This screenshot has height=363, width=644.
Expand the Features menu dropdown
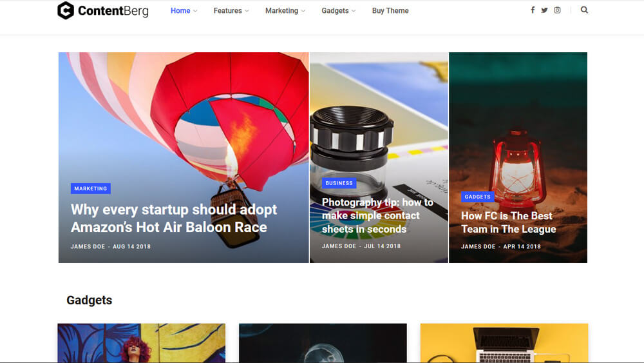231,11
